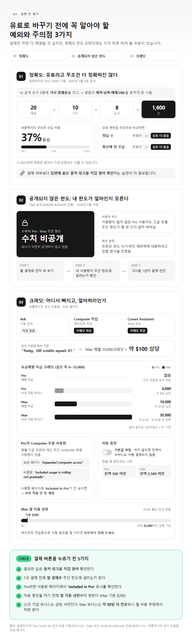Click the Pro 신규 가입 보너스 4,000 bar
Viewport: 192px width, 644px height.
[59, 390]
